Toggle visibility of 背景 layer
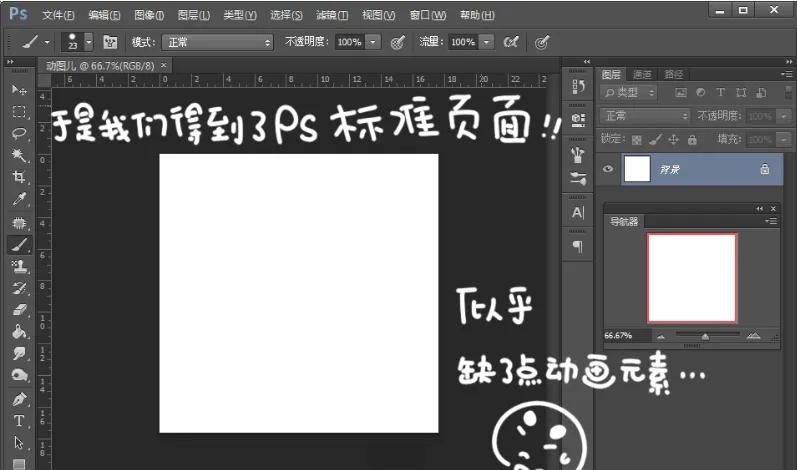 [608, 169]
